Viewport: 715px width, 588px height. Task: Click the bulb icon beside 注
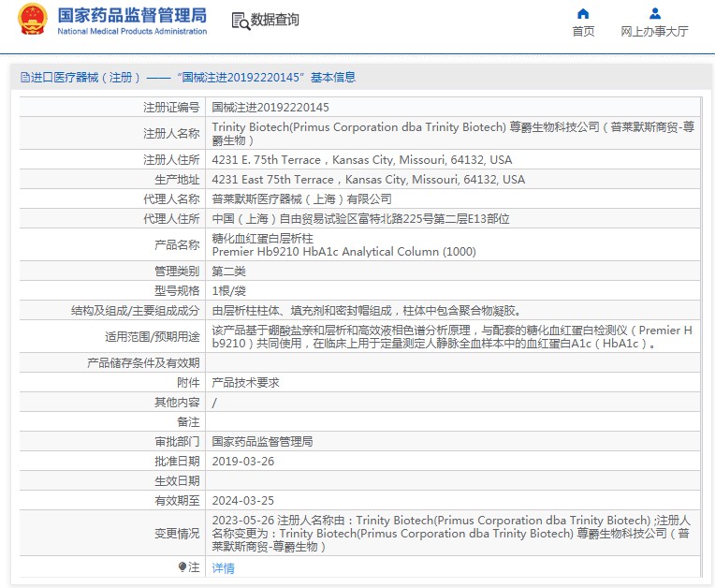[182, 567]
